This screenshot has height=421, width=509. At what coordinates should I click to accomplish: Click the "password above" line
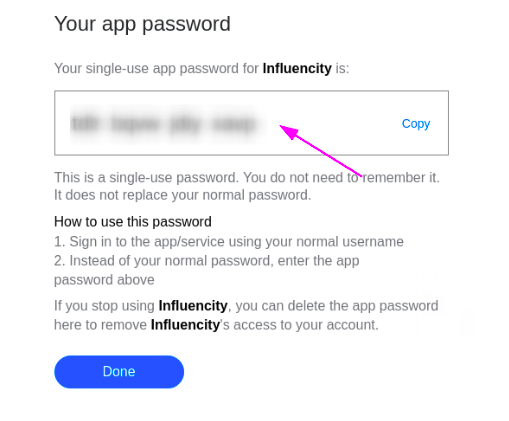pyautogui.click(x=104, y=280)
